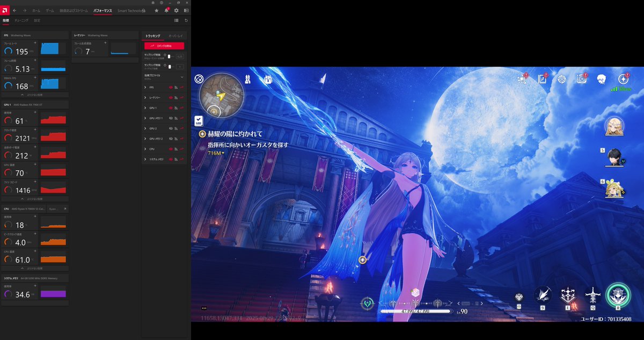Screen dimensions: 644x340
Task: Toggle FPS visibility eye in tracking list
Action: (x=171, y=87)
